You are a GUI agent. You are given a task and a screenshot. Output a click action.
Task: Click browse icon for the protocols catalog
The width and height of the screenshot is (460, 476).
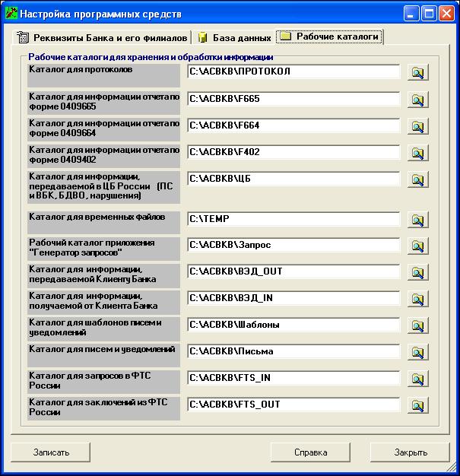(417, 72)
